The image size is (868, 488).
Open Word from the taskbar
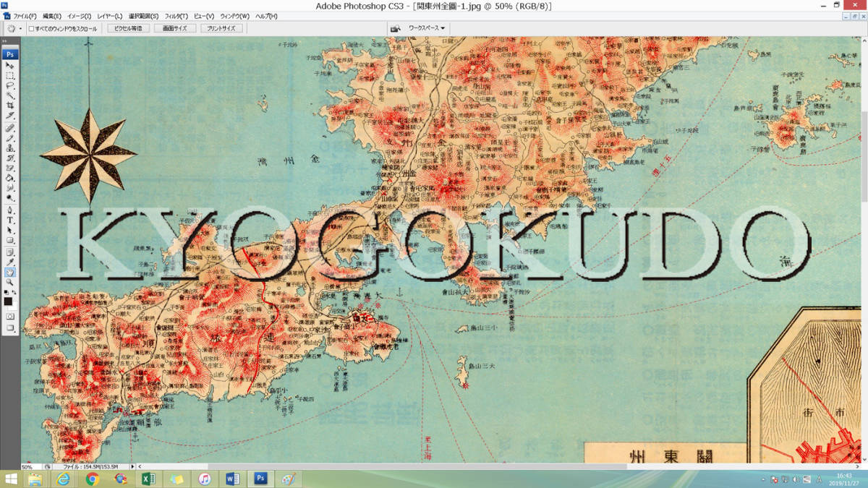(233, 479)
